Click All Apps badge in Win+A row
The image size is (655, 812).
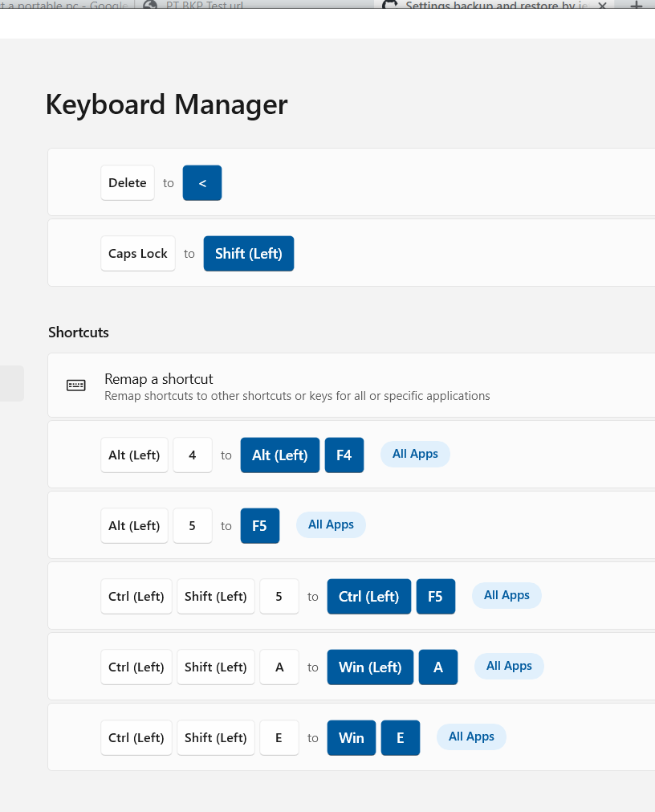[x=509, y=666]
